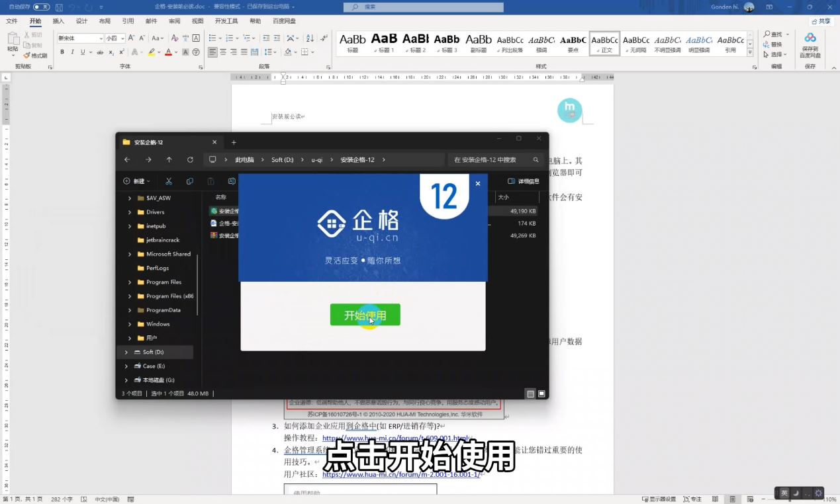Click the Word search box
Image resolution: width=840 pixels, height=504 pixels.
[423, 7]
